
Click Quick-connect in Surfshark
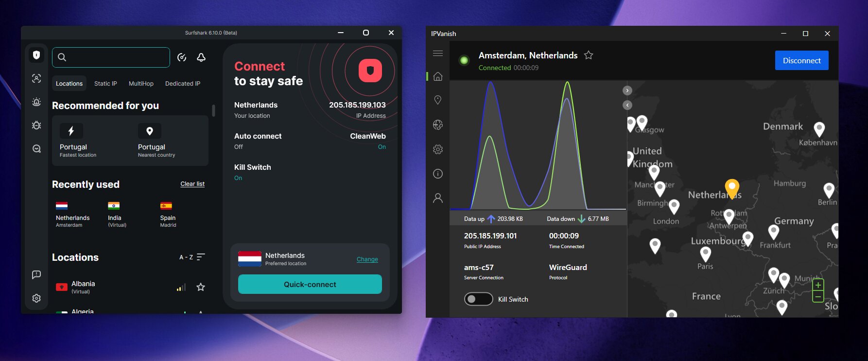(x=310, y=284)
